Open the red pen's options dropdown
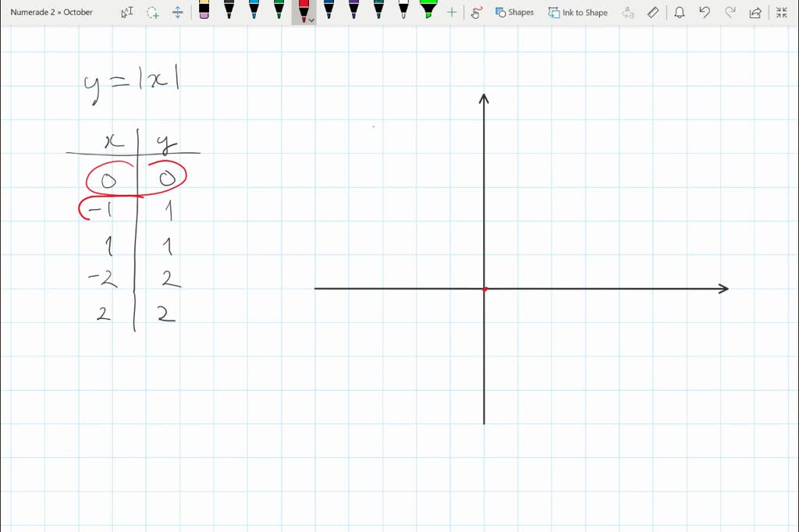The width and height of the screenshot is (799, 532). [311, 20]
